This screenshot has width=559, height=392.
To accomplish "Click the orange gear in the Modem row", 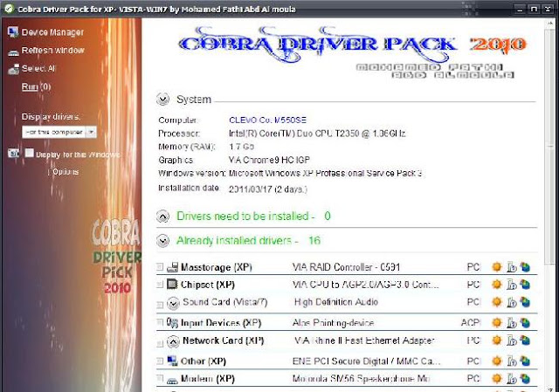I will tap(497, 378).
